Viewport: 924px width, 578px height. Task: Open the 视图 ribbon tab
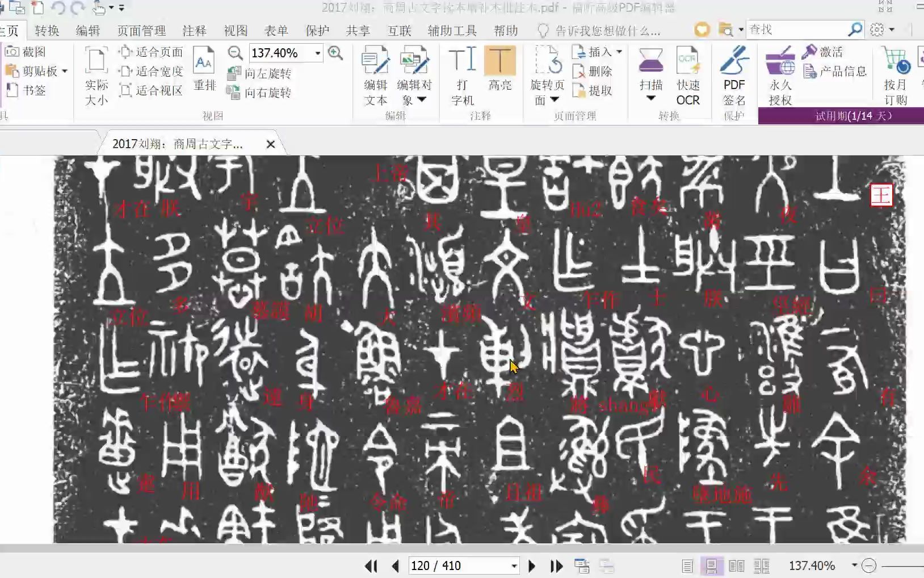click(x=235, y=31)
